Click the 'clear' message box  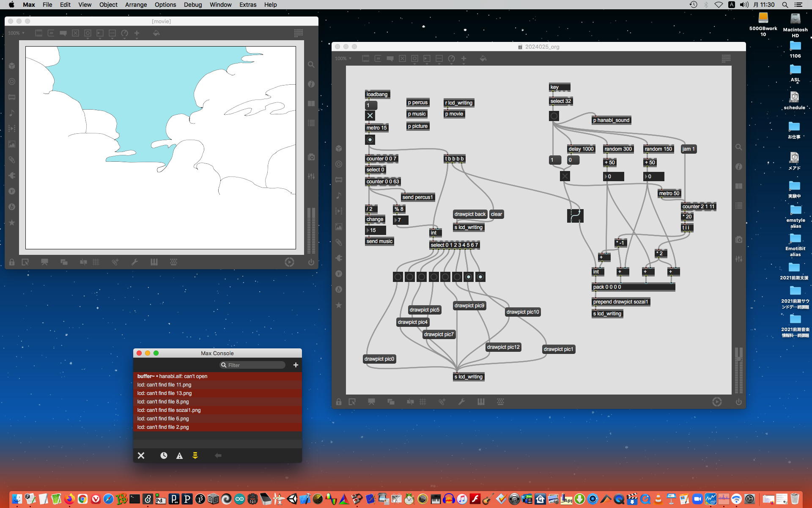pyautogui.click(x=497, y=214)
